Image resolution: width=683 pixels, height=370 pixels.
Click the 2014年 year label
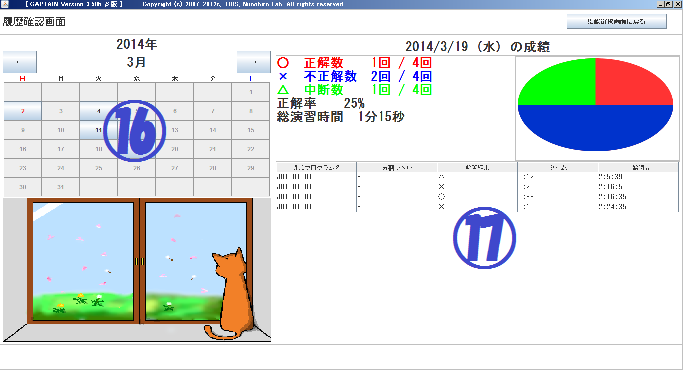(x=137, y=44)
